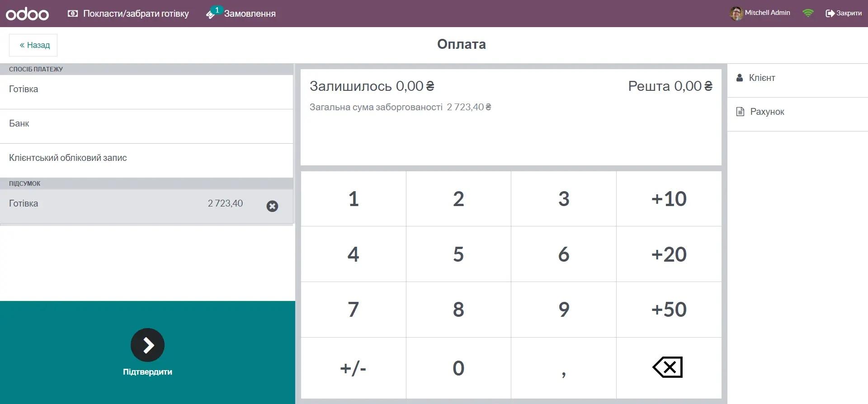Tap numpad key 7
Image resolution: width=868 pixels, height=404 pixels.
pyautogui.click(x=354, y=310)
